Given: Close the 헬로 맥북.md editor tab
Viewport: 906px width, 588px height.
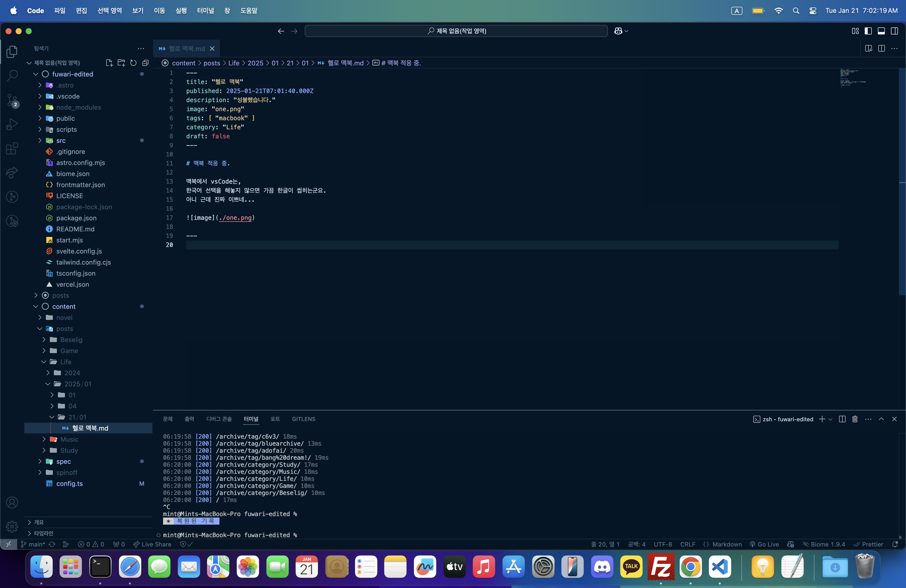Looking at the screenshot, I should point(212,48).
